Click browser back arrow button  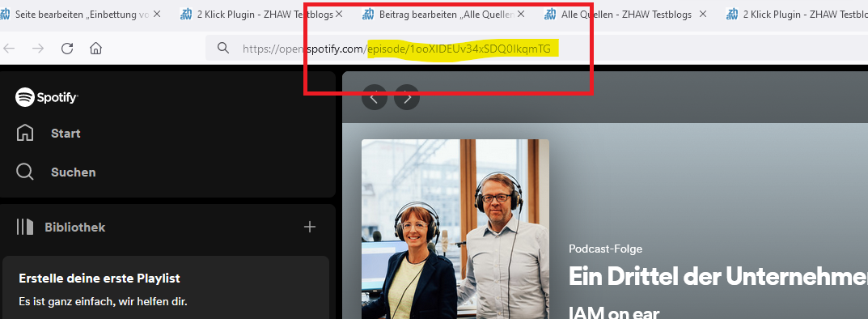pyautogui.click(x=9, y=49)
